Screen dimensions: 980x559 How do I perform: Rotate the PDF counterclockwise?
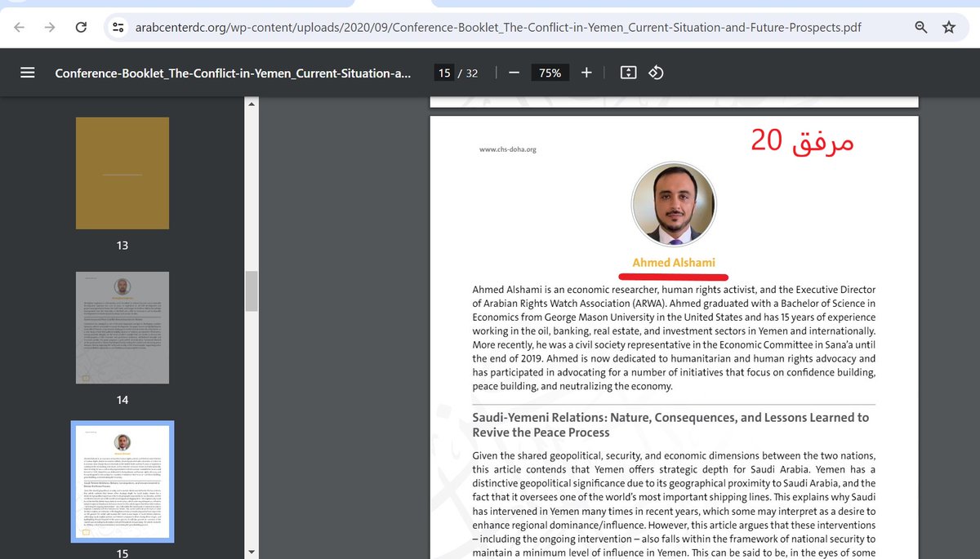pyautogui.click(x=655, y=73)
